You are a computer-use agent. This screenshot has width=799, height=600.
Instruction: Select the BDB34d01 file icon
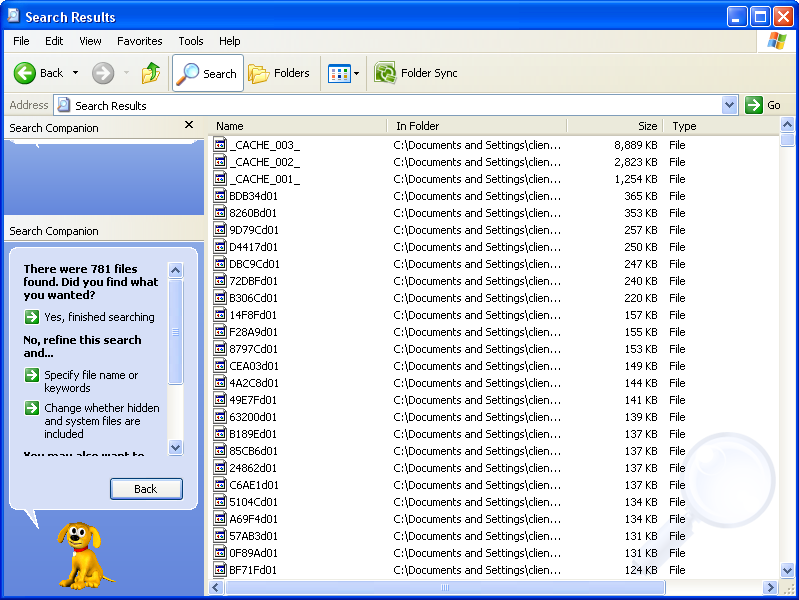tap(220, 196)
